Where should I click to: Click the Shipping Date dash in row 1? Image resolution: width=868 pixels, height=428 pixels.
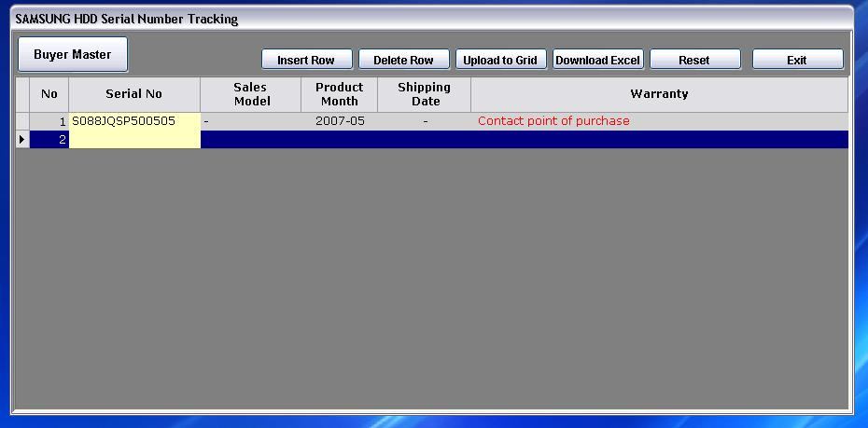(426, 121)
